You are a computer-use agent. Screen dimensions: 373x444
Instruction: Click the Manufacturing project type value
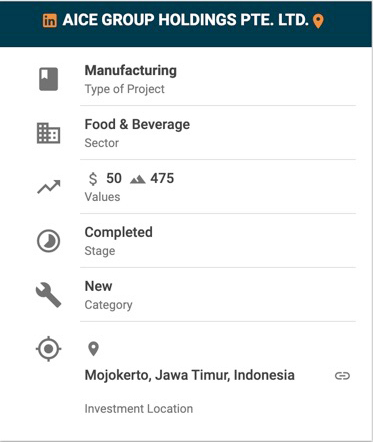(x=131, y=71)
